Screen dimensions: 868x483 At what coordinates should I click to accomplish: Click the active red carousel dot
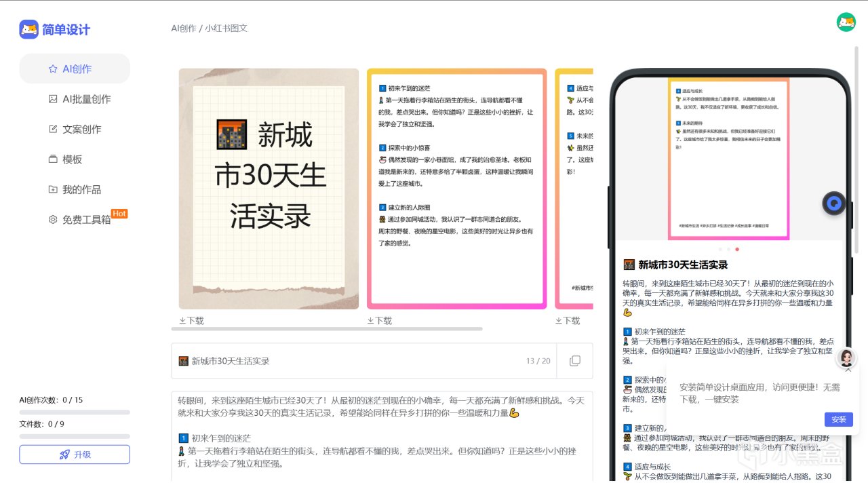pos(737,249)
